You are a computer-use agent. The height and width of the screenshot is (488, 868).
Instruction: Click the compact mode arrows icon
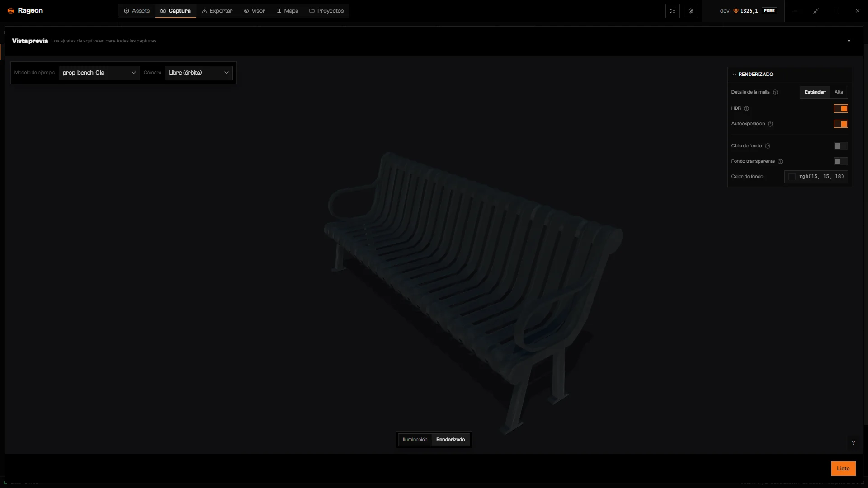816,11
